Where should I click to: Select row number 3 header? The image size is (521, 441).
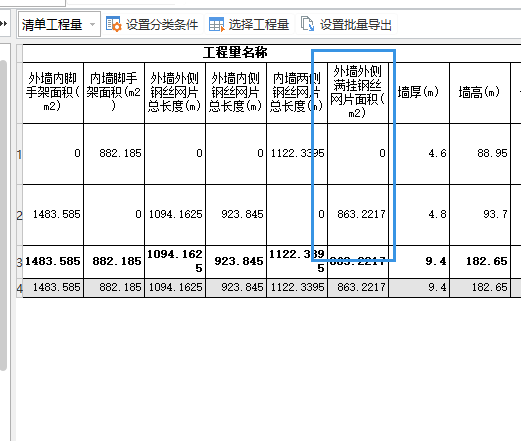coord(19,262)
